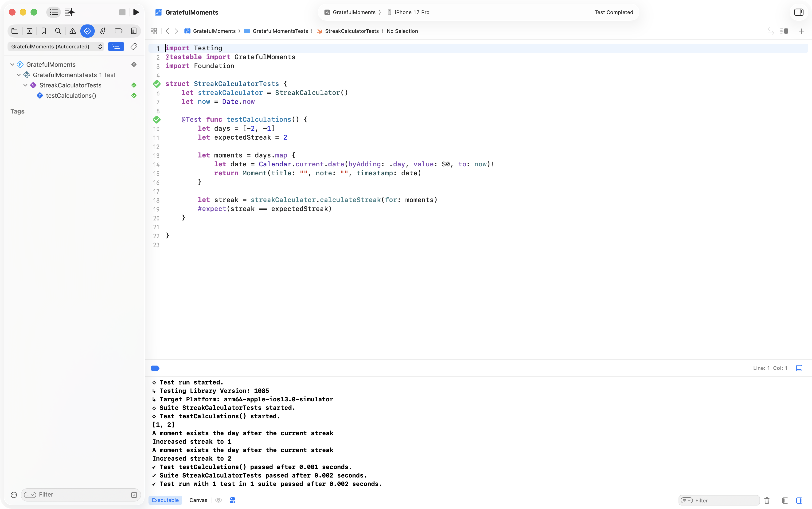Image resolution: width=812 pixels, height=509 pixels.
Task: Run the project with the play button
Action: 136,12
